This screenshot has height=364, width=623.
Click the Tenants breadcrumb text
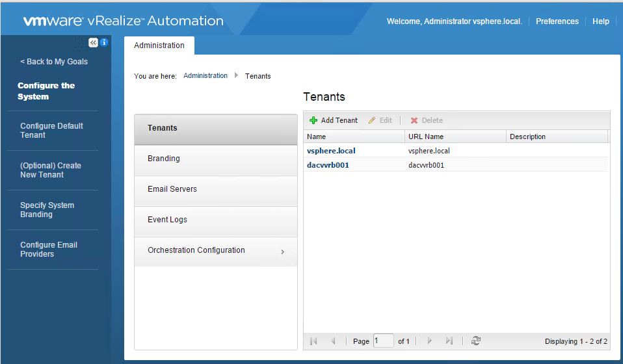point(258,76)
